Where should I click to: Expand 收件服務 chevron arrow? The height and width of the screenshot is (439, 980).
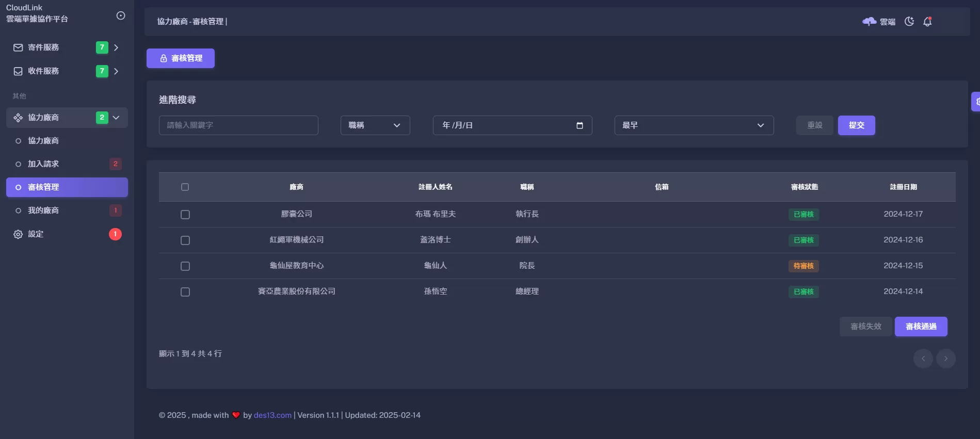tap(116, 71)
